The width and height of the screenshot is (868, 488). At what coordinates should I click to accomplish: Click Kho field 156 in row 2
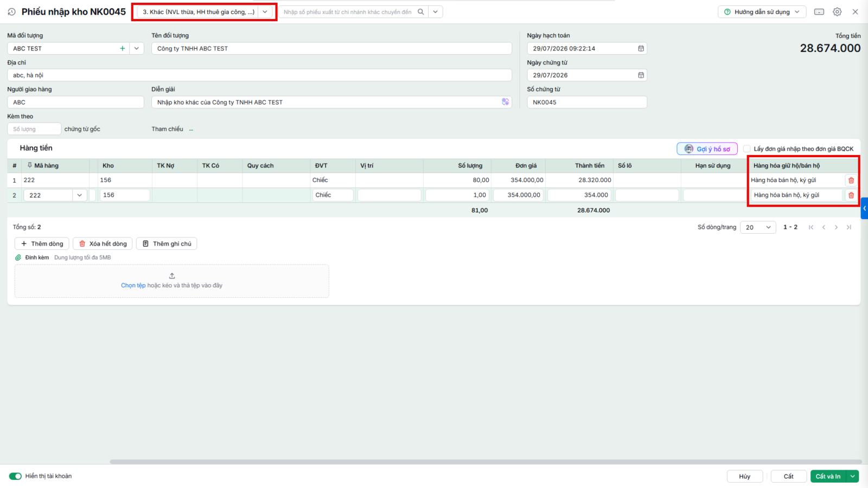125,195
